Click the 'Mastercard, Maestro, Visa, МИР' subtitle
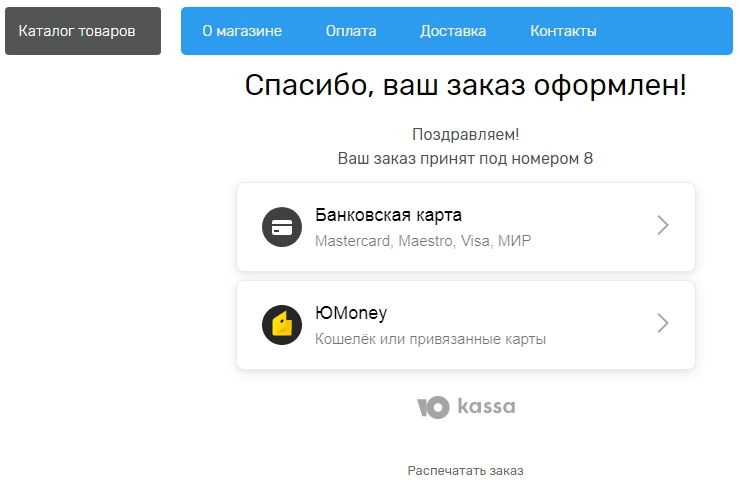 (x=423, y=241)
